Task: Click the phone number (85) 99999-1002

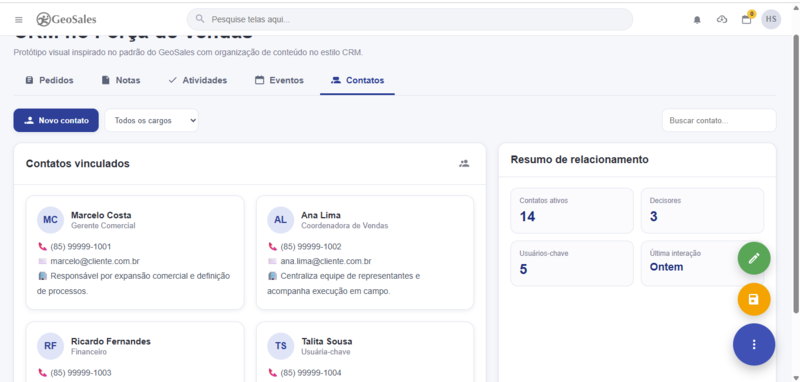Action: (311, 247)
